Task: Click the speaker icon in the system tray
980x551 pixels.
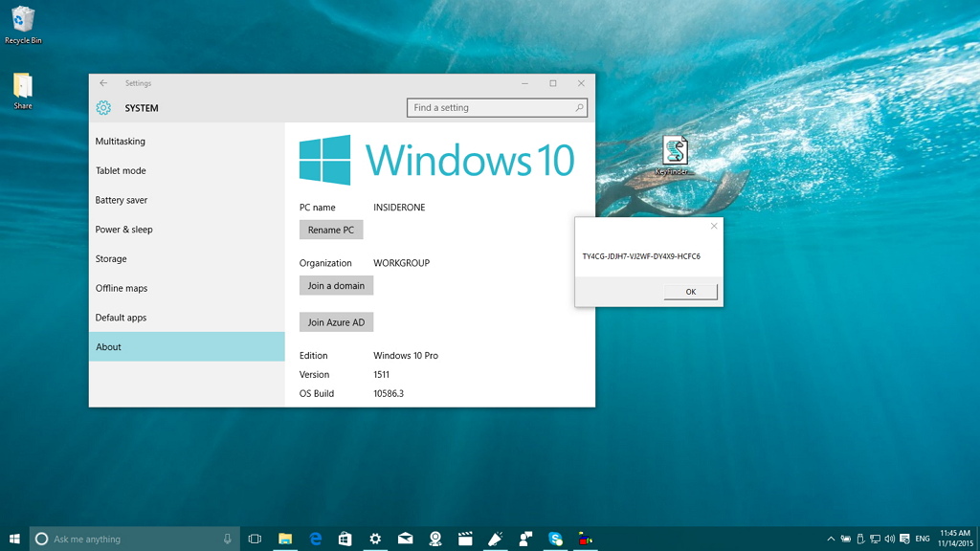Action: [x=890, y=539]
